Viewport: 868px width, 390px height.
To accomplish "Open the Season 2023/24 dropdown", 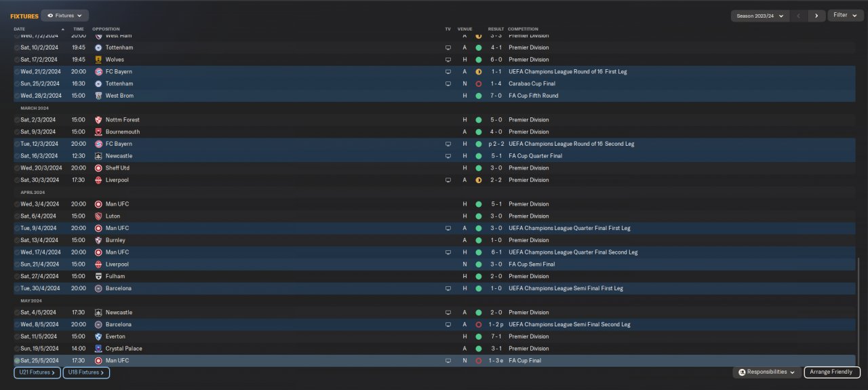I will 759,16.
